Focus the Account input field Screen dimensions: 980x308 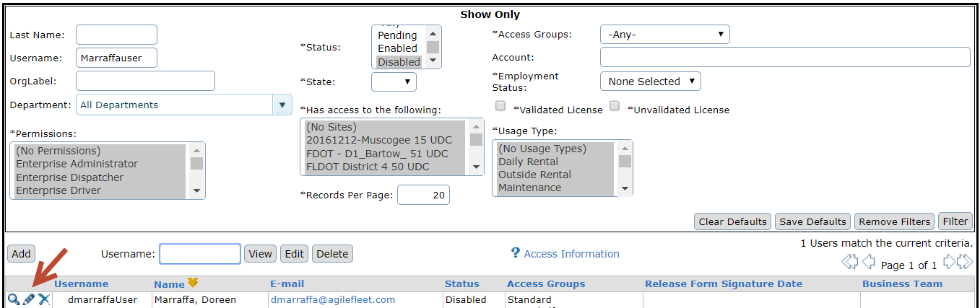click(785, 57)
